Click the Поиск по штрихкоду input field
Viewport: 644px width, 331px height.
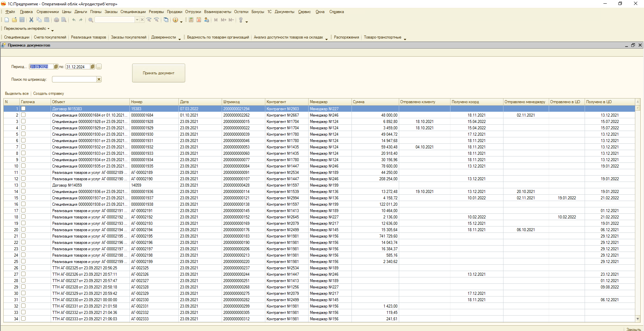[x=74, y=79]
